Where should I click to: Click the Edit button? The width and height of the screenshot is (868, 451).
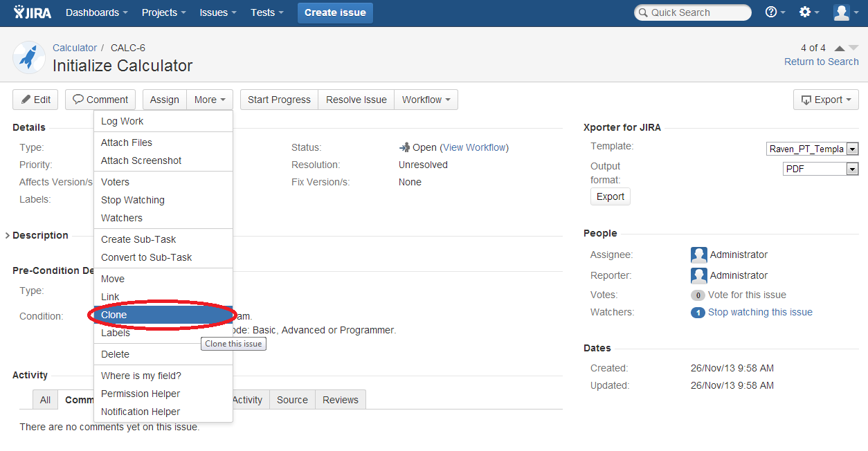coord(35,100)
